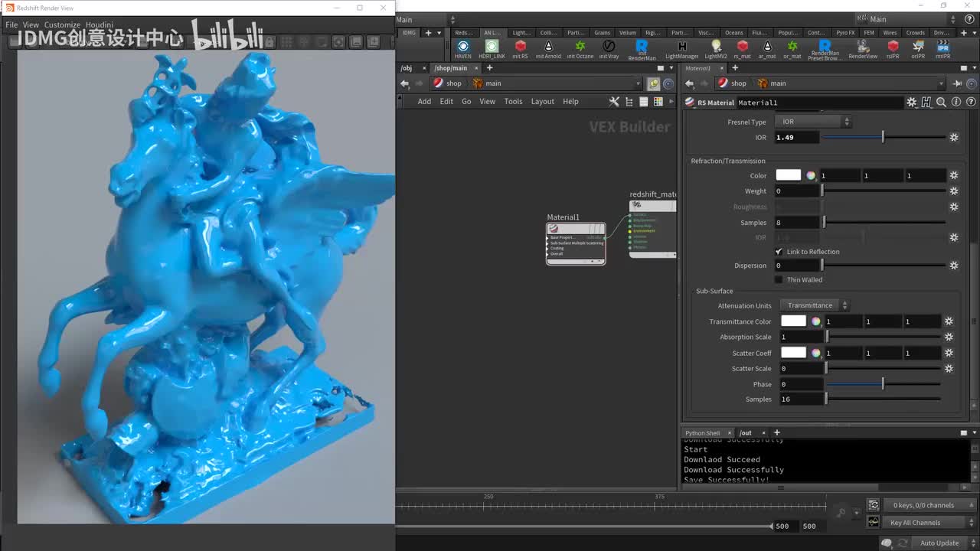Open the network path dropdown arrow
Screen dimensions: 980x551
(638, 83)
